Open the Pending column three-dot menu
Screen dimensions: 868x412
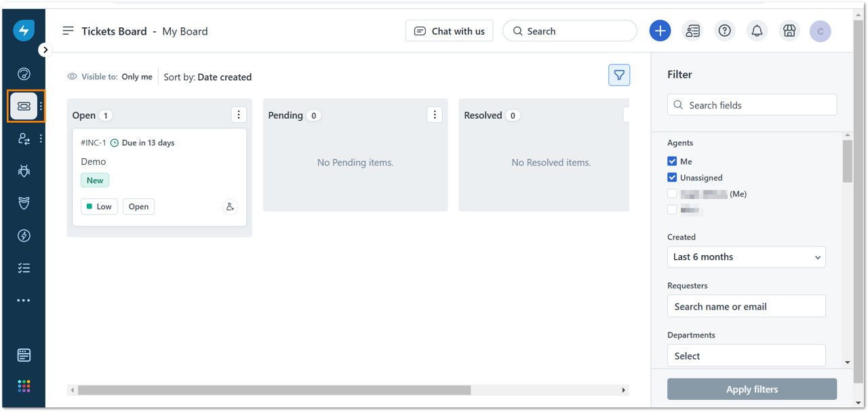coord(435,115)
